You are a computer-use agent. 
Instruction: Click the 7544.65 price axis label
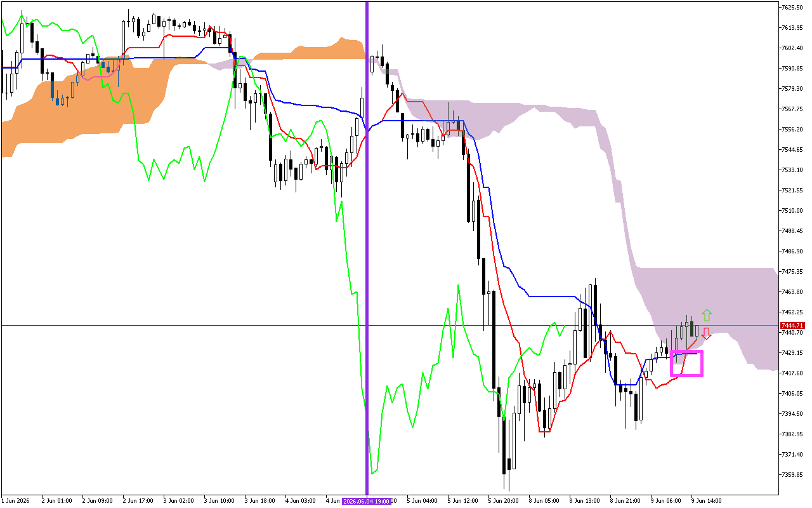coord(793,149)
